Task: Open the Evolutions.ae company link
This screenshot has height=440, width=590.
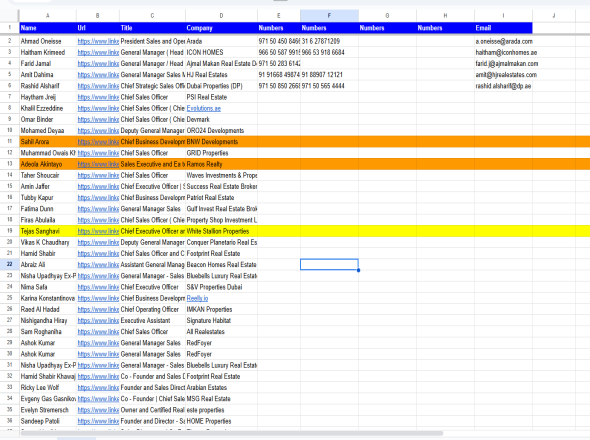Action: click(x=204, y=108)
